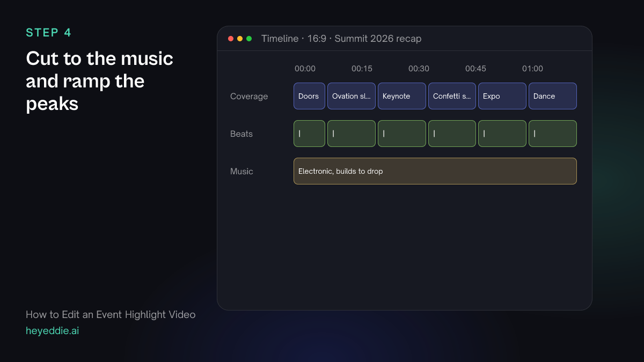The height and width of the screenshot is (362, 644).
Task: Pick the Beats clip beneath the Dance clip
Action: [553, 134]
